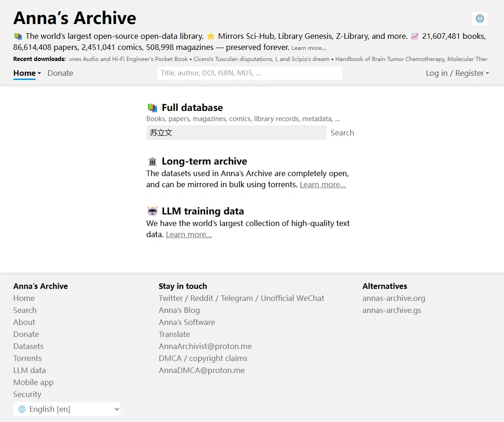The height and width of the screenshot is (422, 504).
Task: Click the 'Stay in touch' footer heading
Action: (183, 286)
